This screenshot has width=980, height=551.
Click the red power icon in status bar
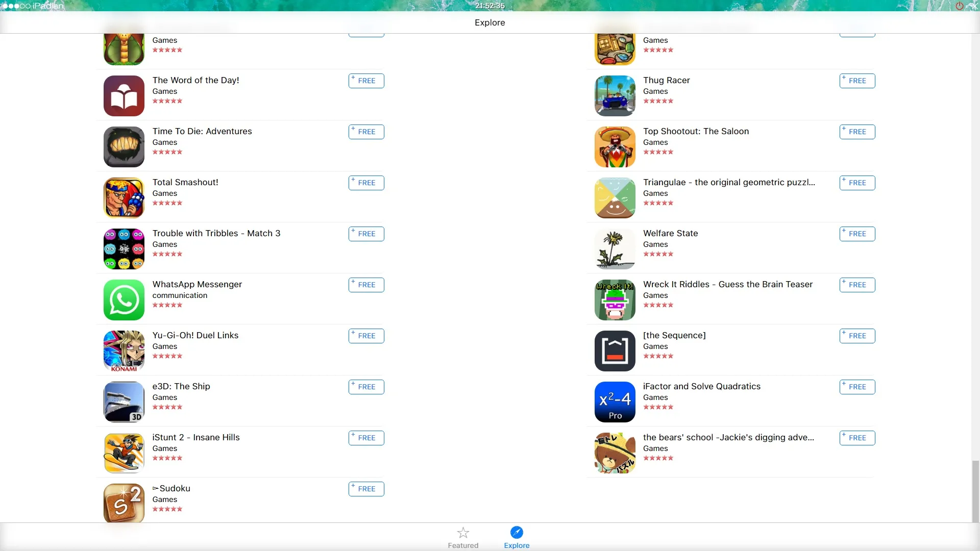point(959,6)
